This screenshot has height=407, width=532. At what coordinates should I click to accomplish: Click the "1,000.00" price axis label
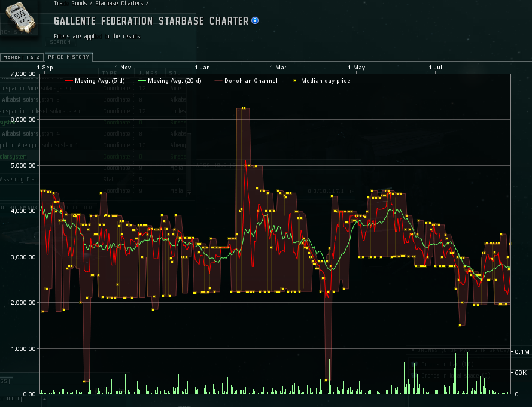23,348
